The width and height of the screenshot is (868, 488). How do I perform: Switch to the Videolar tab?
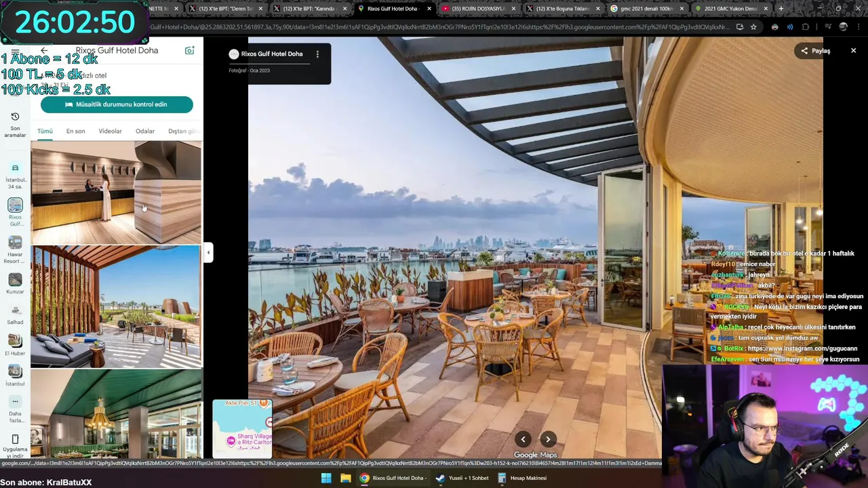tap(110, 131)
